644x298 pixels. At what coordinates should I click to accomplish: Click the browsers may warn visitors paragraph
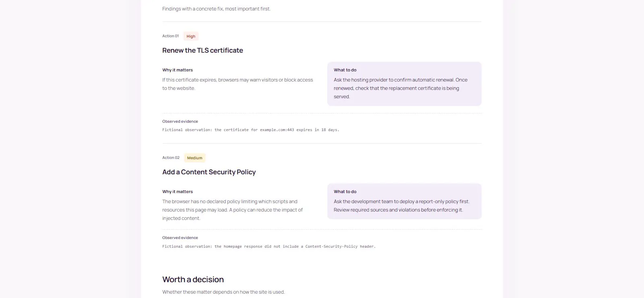point(237,84)
